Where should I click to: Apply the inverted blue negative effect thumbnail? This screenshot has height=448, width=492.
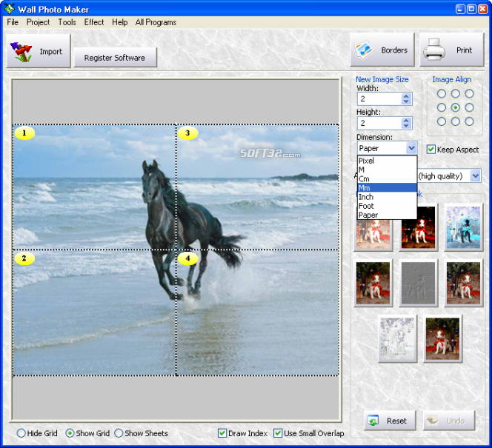click(x=463, y=227)
